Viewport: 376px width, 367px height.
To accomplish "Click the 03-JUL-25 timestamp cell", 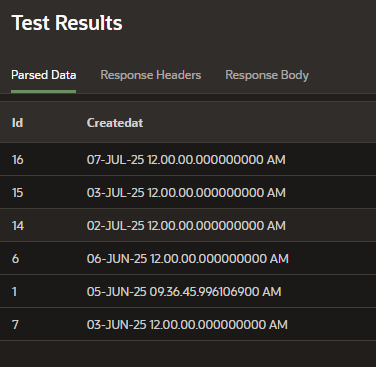I will click(x=186, y=193).
